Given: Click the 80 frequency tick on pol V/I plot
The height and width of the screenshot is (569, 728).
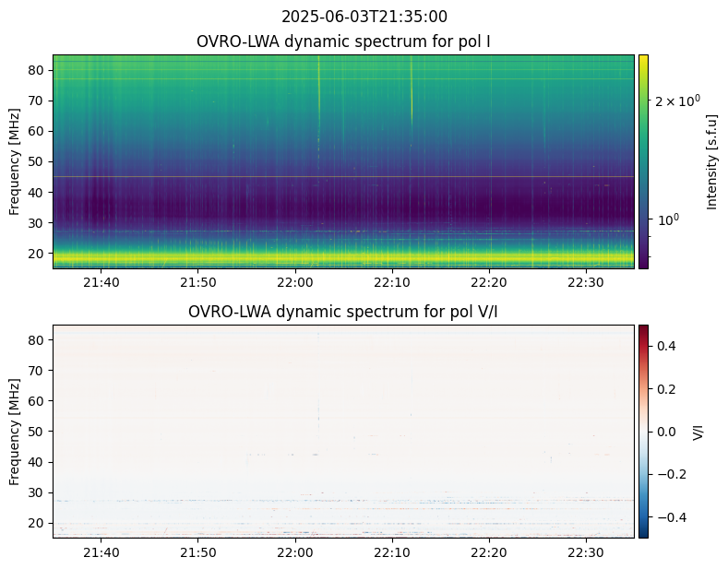Looking at the screenshot, I should click(38, 340).
